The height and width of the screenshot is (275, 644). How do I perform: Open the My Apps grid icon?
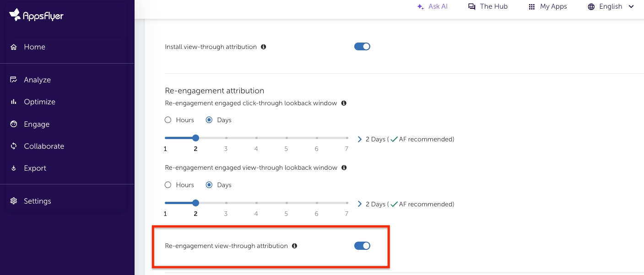coord(531,7)
